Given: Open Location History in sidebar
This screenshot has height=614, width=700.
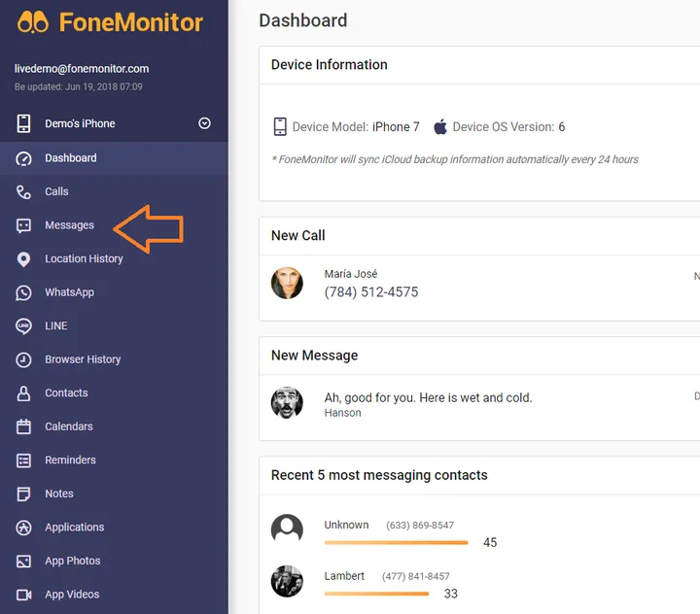Looking at the screenshot, I should click(x=114, y=258).
